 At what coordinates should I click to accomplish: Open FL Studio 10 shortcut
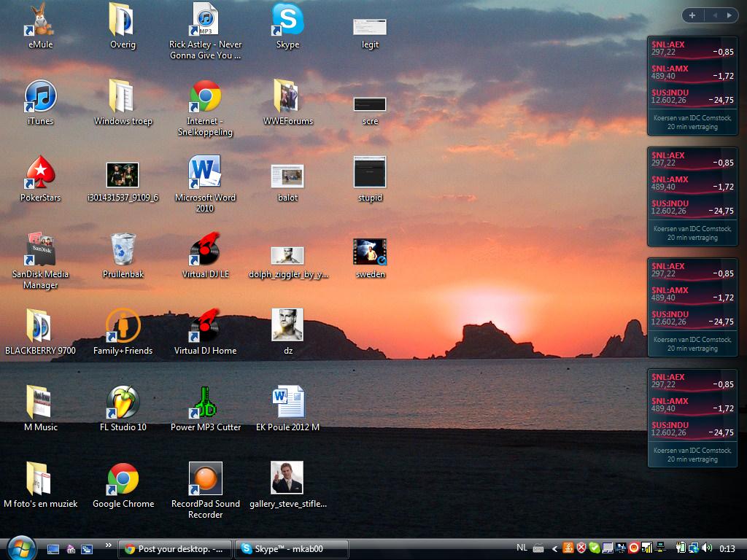(123, 402)
